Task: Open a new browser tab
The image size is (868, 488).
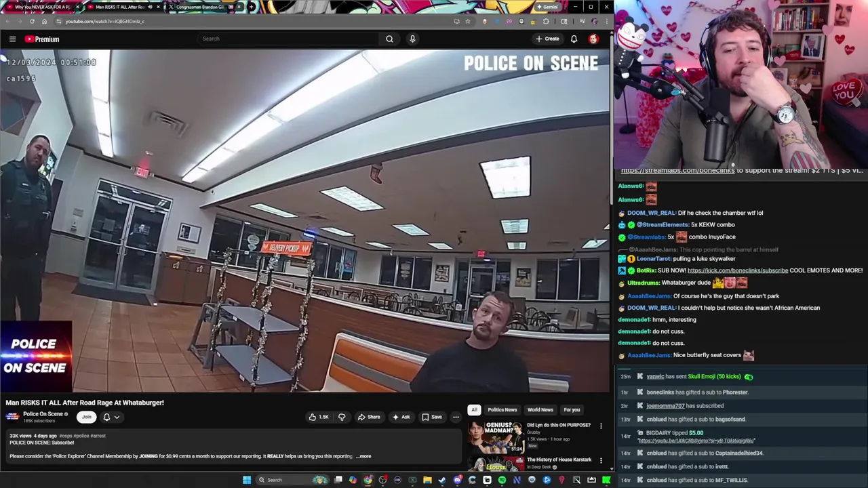Action: click(x=251, y=7)
